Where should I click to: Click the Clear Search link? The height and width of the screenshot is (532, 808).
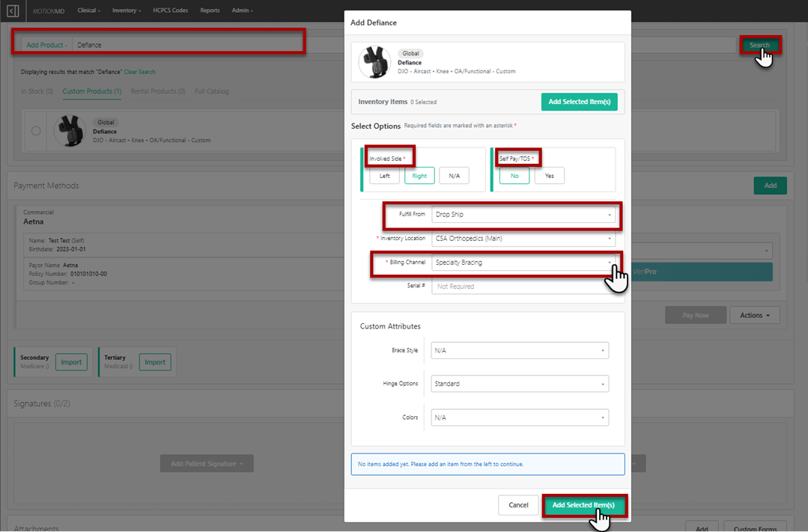(139, 72)
